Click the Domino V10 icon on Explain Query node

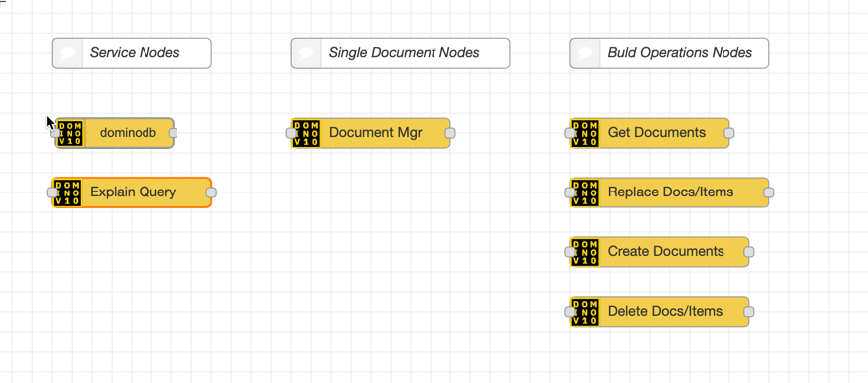click(x=68, y=192)
